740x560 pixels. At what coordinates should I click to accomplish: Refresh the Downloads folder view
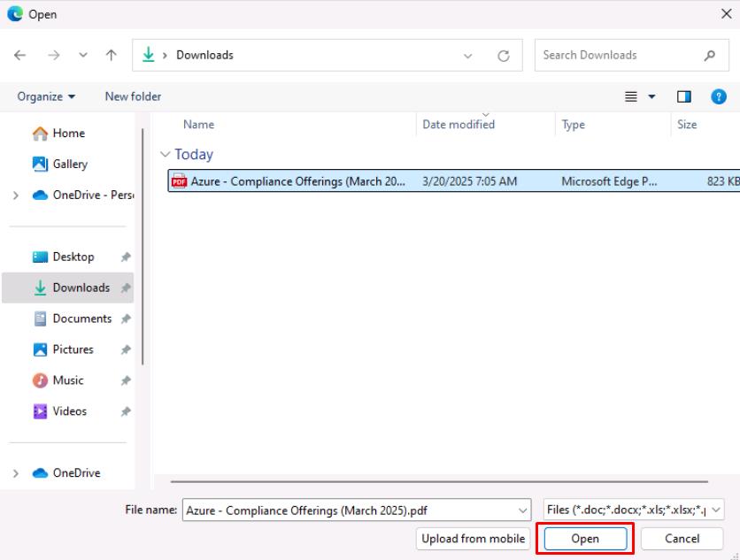pos(504,56)
